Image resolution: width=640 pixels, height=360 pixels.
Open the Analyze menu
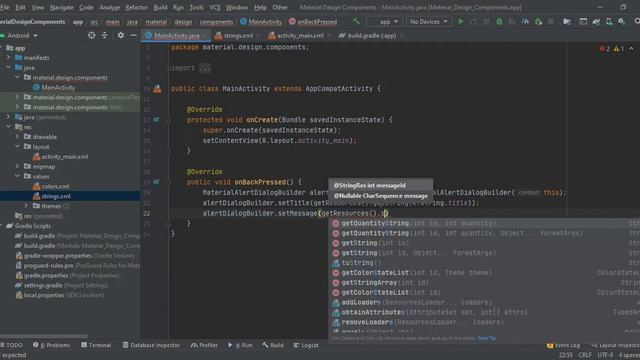(x=110, y=7)
